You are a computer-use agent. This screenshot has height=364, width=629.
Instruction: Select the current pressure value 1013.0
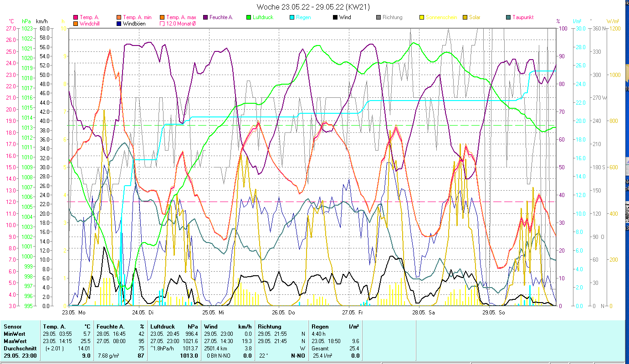tap(189, 356)
